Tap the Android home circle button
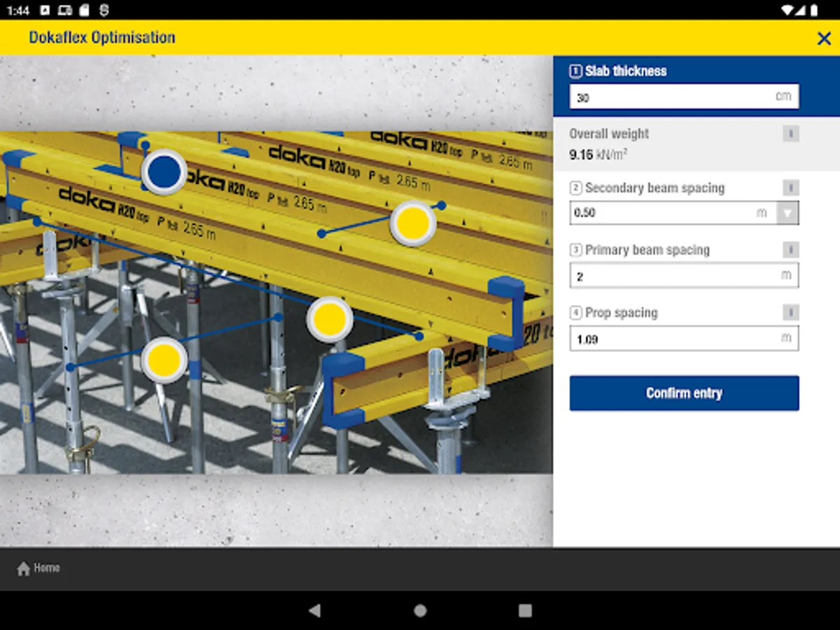Screen dimensions: 840x630 (x=420, y=610)
